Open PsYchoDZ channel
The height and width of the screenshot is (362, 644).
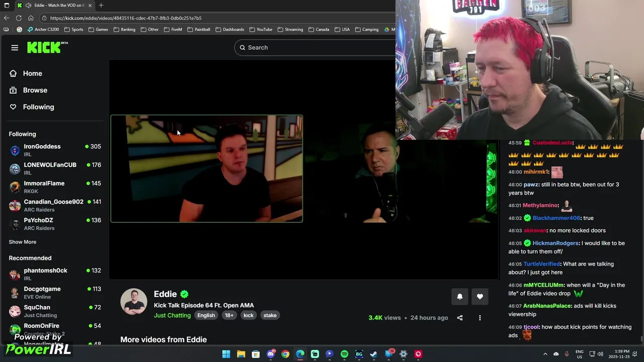click(x=55, y=224)
